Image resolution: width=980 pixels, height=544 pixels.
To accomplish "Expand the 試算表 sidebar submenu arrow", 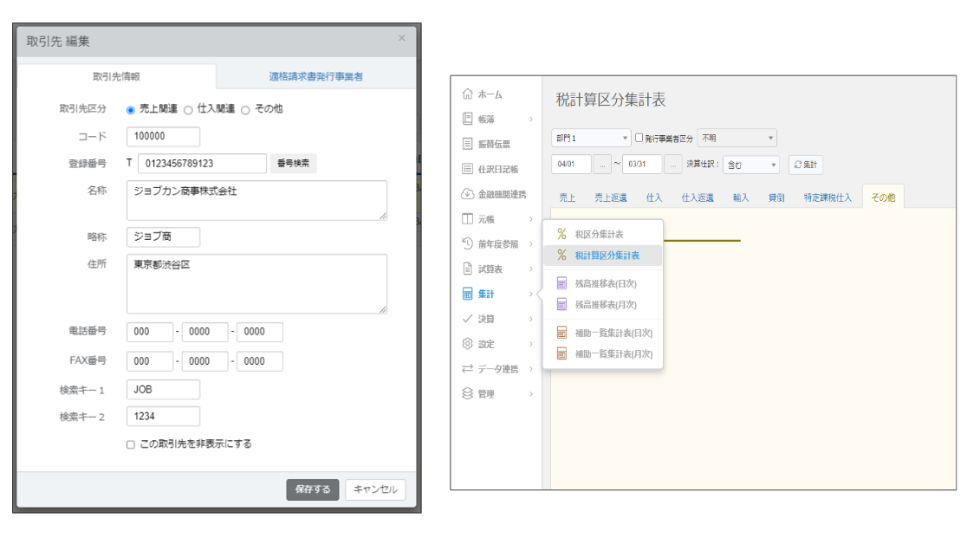I will 531,269.
